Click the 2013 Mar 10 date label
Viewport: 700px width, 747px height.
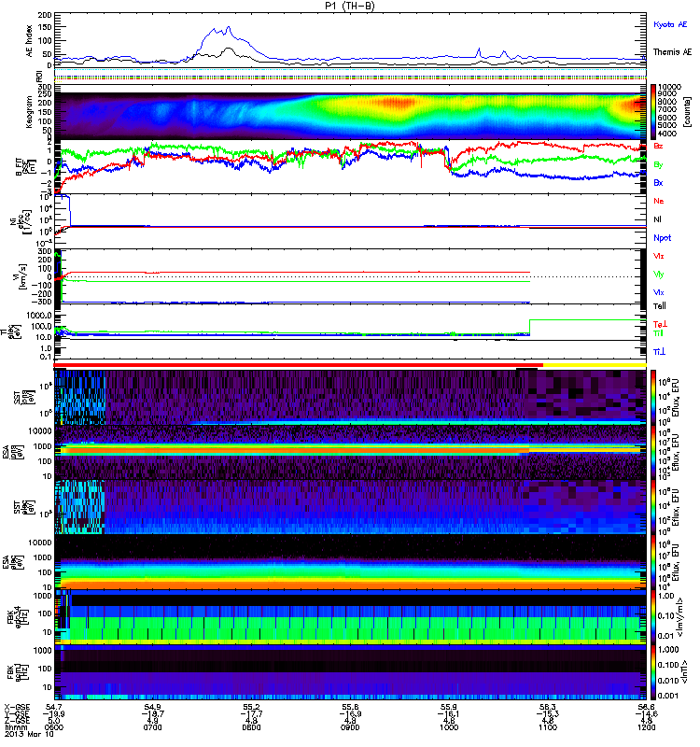coord(29,734)
